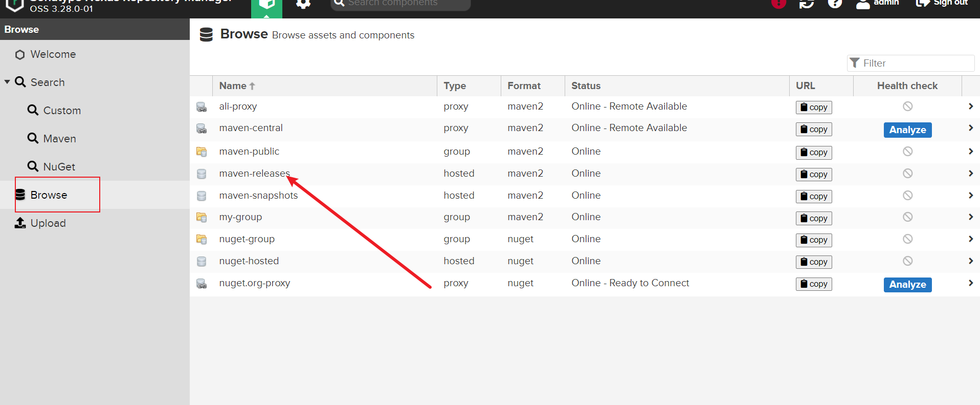The image size is (980, 405).
Task: Analyze the maven-central repository
Action: pos(907,130)
